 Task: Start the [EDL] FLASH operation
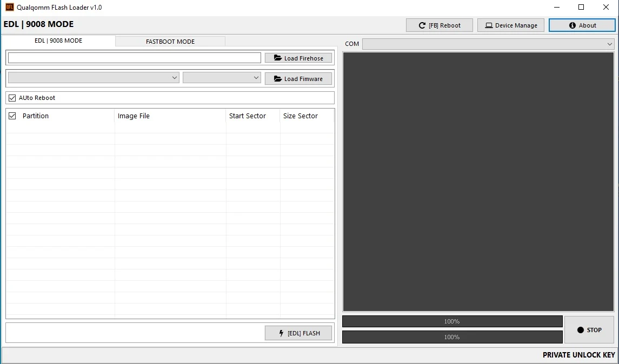pyautogui.click(x=298, y=333)
